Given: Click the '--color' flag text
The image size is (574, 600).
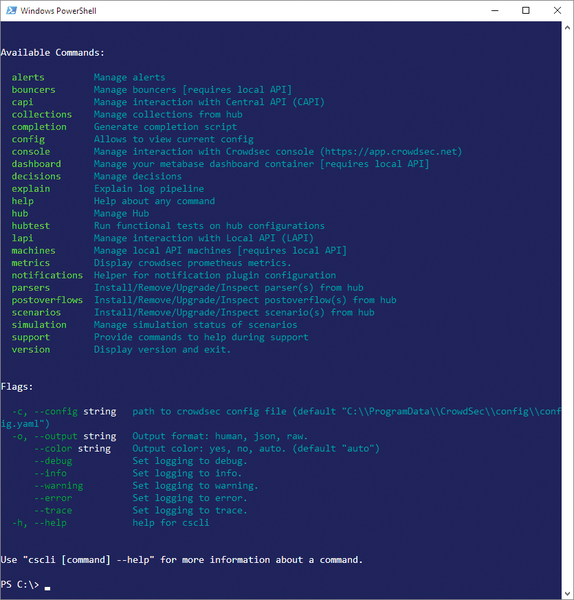Looking at the screenshot, I should coord(53,448).
